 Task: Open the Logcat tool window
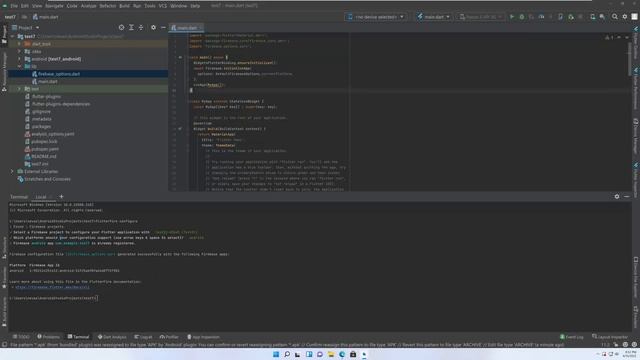click(x=143, y=337)
